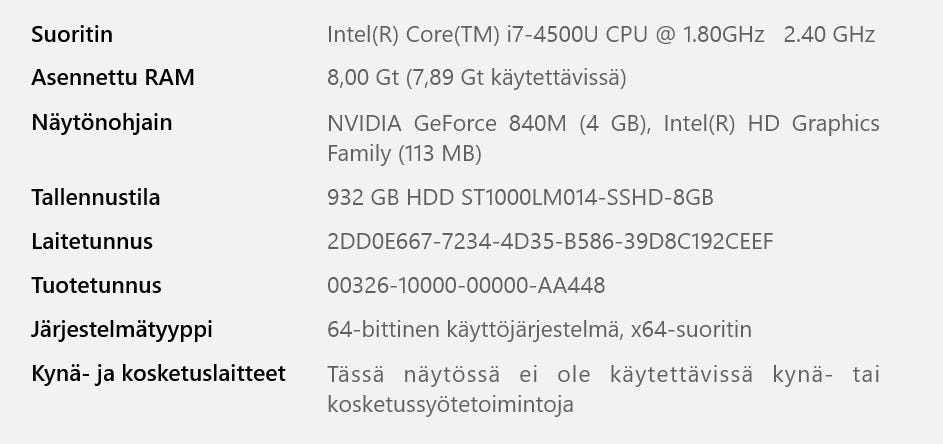Click the 7,89 Gt käytettävissä text
The image size is (943, 444).
516,77
